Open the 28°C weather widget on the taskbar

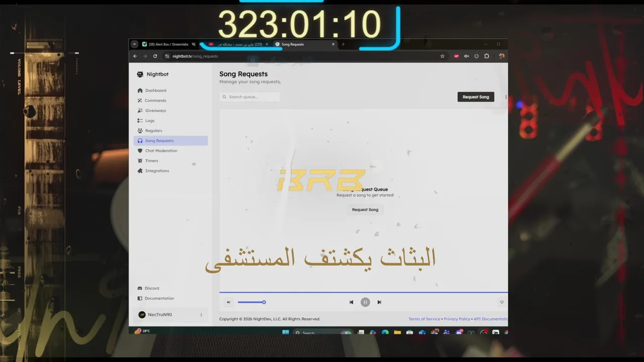[x=142, y=331]
